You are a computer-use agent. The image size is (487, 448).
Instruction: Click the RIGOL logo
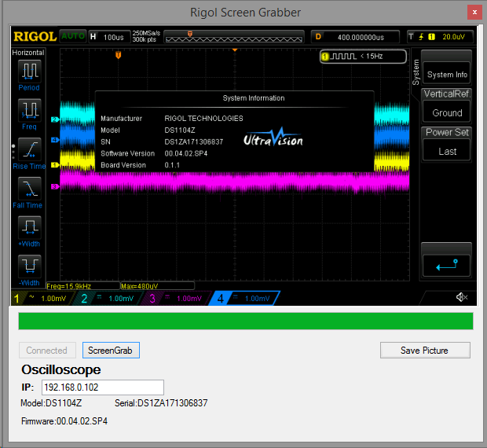pos(35,37)
